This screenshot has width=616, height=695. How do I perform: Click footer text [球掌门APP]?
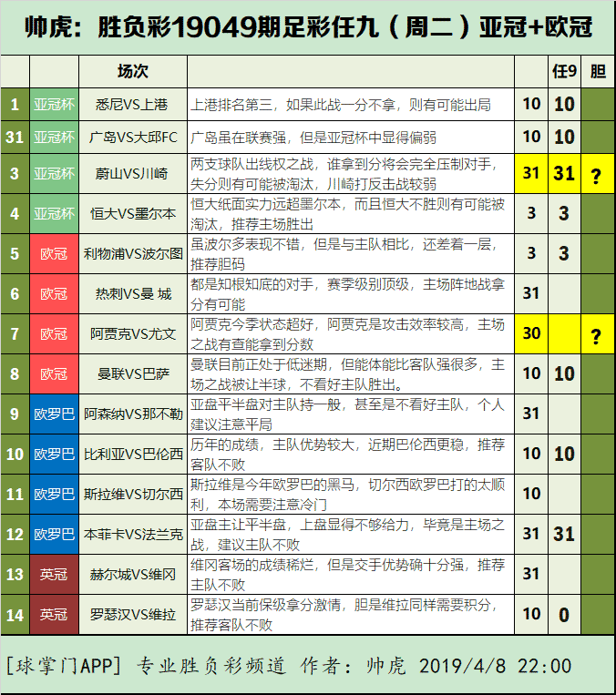tap(64, 666)
